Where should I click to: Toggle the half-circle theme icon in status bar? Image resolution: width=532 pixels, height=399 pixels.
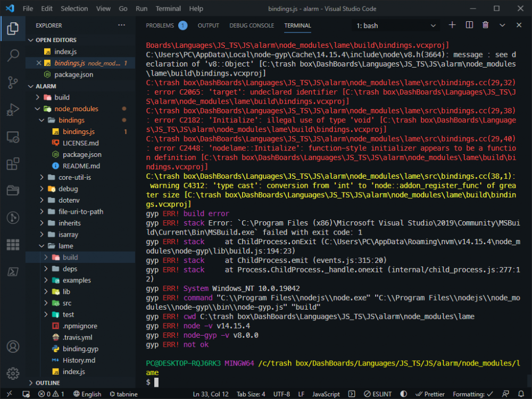tap(403, 394)
